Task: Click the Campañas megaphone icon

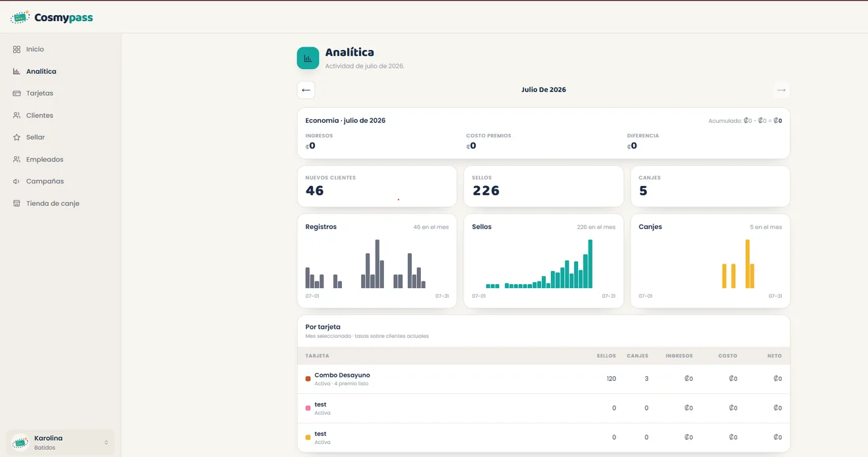Action: click(x=16, y=181)
